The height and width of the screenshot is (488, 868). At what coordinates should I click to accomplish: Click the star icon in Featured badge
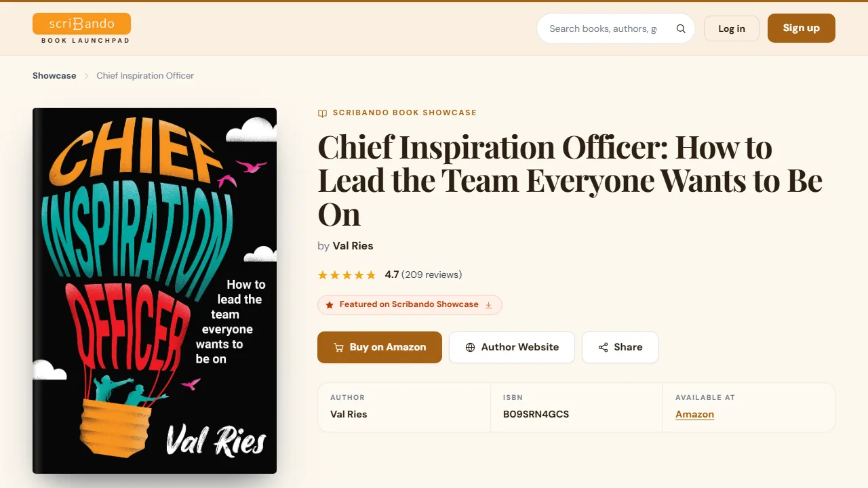(x=330, y=305)
